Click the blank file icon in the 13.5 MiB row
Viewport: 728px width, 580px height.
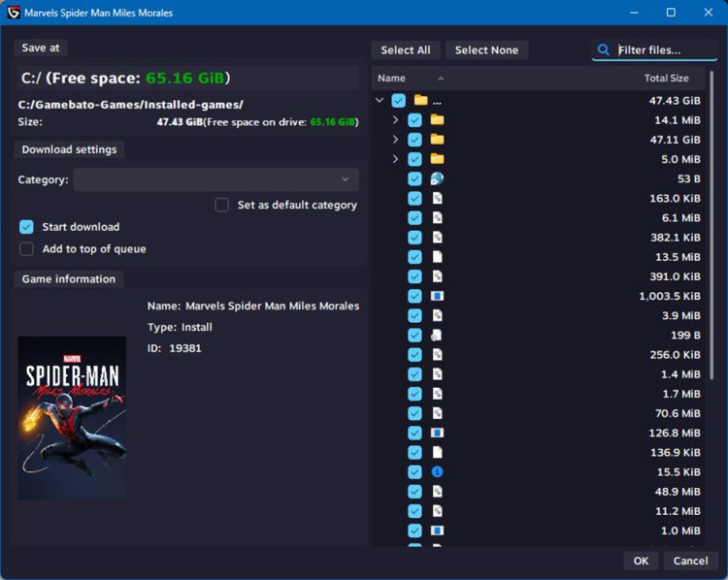437,257
